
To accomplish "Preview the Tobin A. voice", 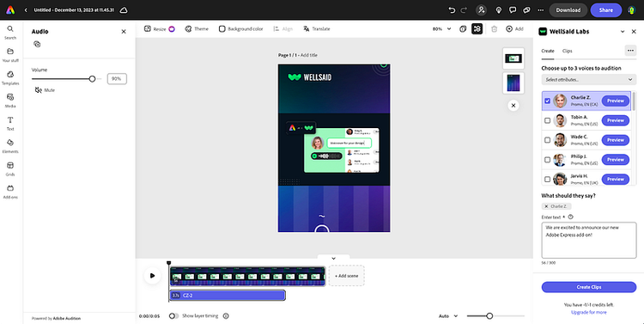I will click(x=616, y=120).
